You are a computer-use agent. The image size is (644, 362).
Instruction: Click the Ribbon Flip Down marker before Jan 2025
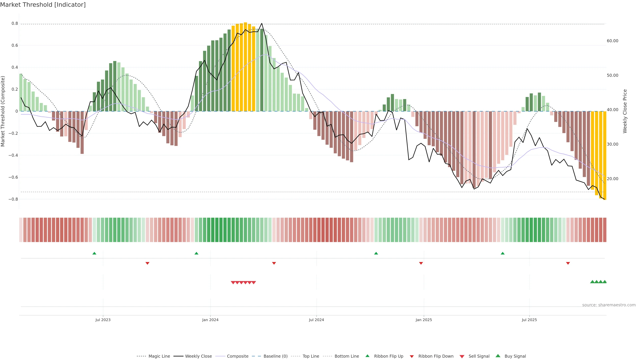(421, 263)
